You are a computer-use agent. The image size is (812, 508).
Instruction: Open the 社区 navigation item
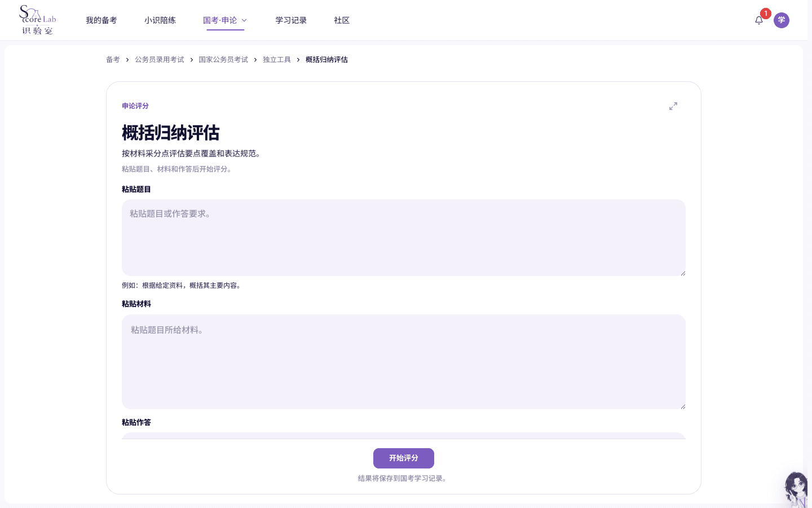(342, 20)
